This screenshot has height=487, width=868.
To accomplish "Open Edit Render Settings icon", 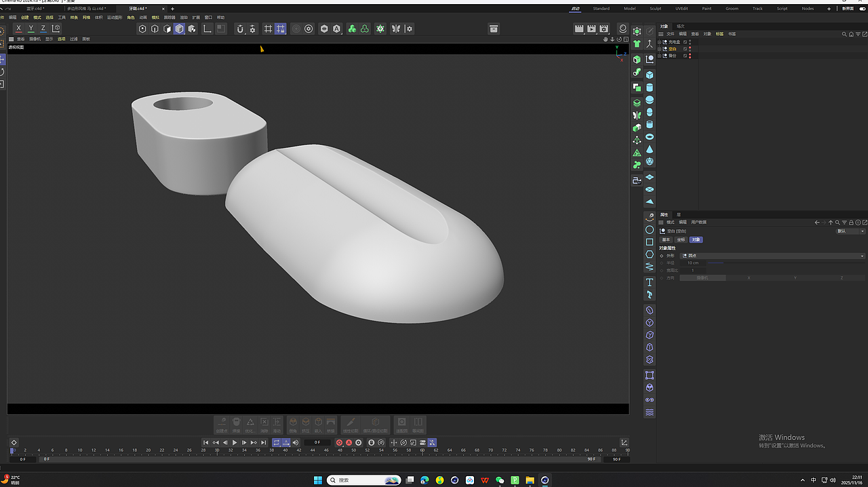I will point(604,28).
